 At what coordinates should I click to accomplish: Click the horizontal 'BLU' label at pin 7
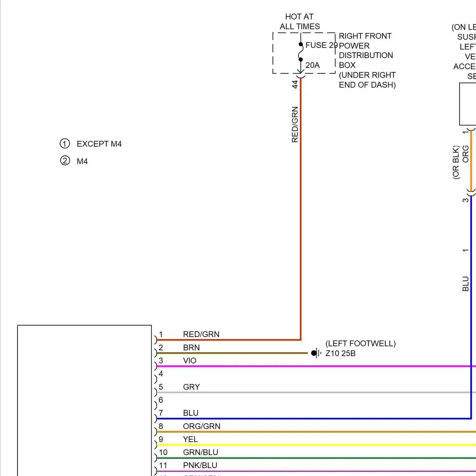tap(191, 413)
